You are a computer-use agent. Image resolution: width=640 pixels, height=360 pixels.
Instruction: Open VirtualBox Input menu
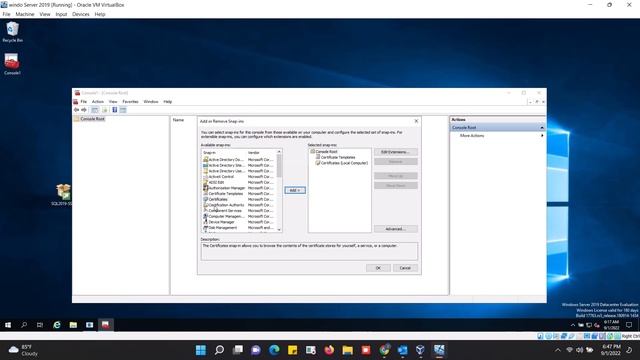[x=61, y=14]
